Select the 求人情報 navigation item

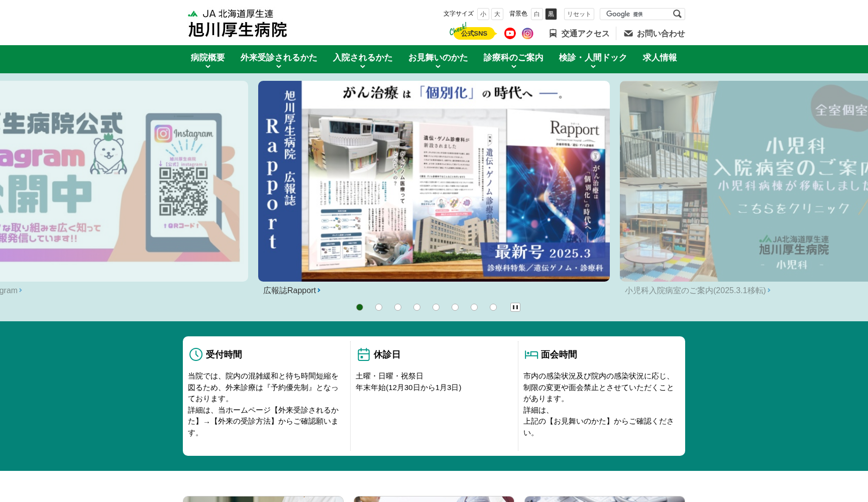(659, 58)
